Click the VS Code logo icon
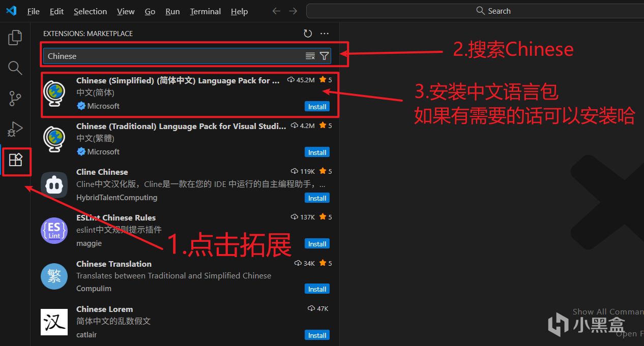The height and width of the screenshot is (346, 644). click(11, 11)
